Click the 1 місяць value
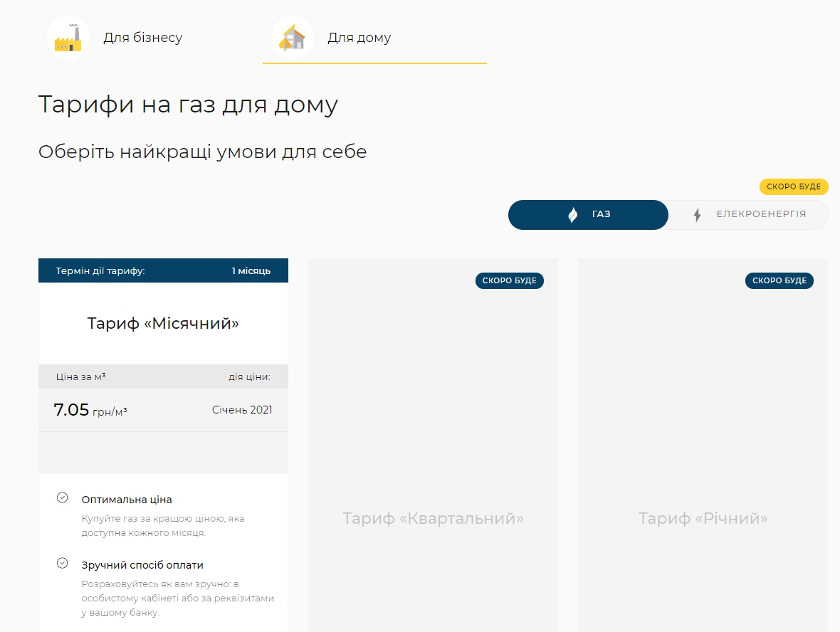The height and width of the screenshot is (632, 840). (x=251, y=271)
